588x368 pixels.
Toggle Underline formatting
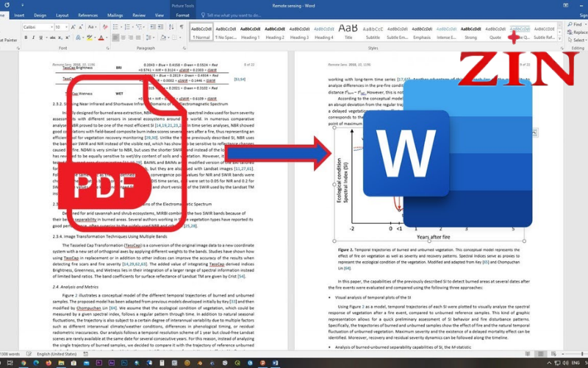pos(40,38)
